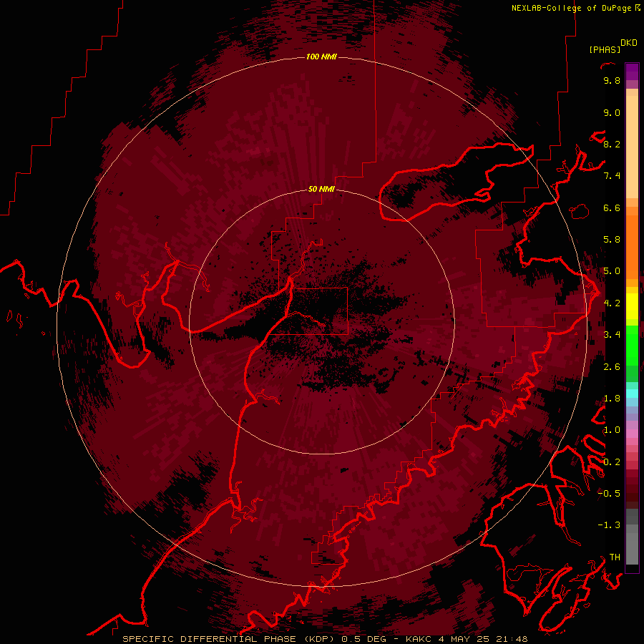
Task: Click the [PHAS] label above color scale
Action: [x=605, y=49]
